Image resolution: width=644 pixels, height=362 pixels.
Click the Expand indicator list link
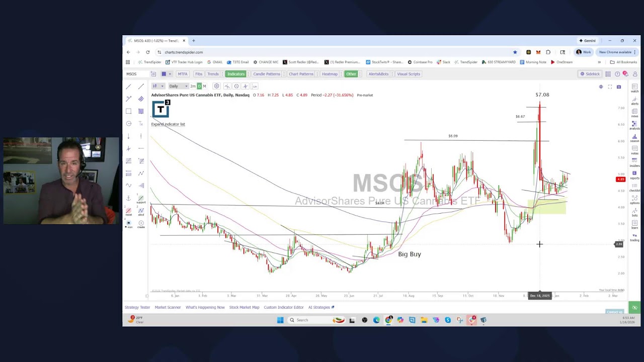[168, 124]
